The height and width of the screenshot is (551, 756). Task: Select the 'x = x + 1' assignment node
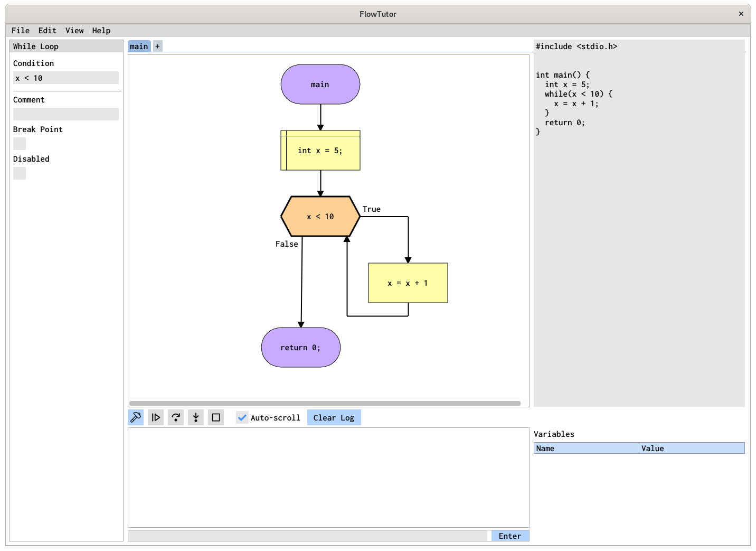click(408, 283)
